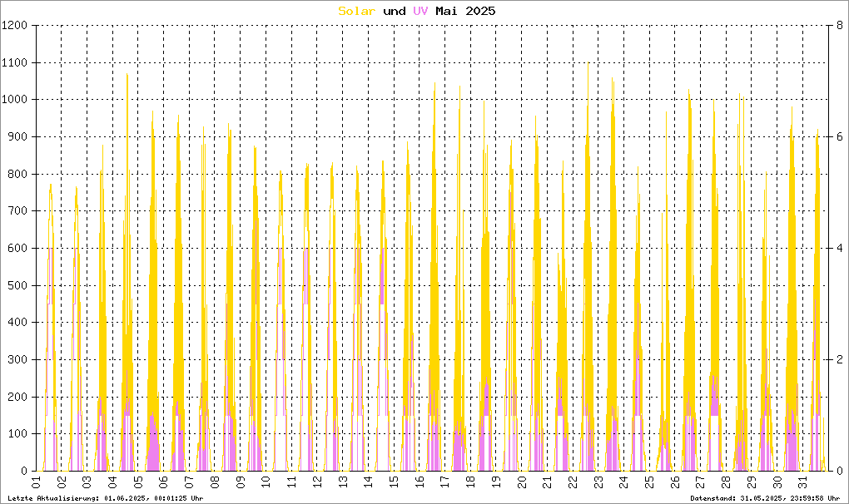849x504 pixels.
Task: Click day label 13 on the x-axis
Action: [343, 482]
